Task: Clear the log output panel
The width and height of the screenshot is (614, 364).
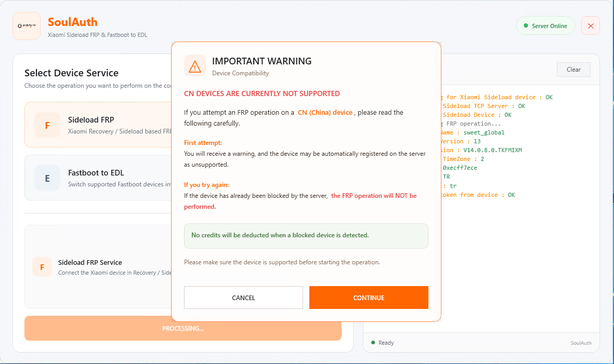Action: [573, 70]
